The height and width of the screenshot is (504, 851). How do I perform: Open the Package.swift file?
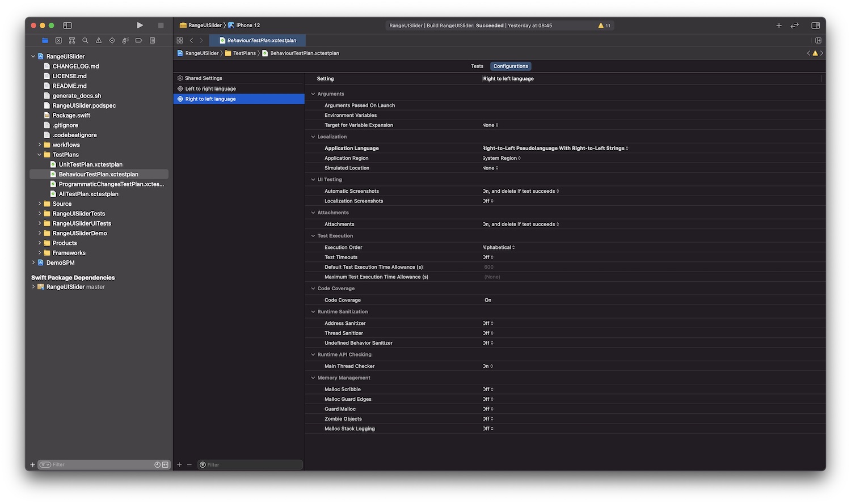[71, 116]
